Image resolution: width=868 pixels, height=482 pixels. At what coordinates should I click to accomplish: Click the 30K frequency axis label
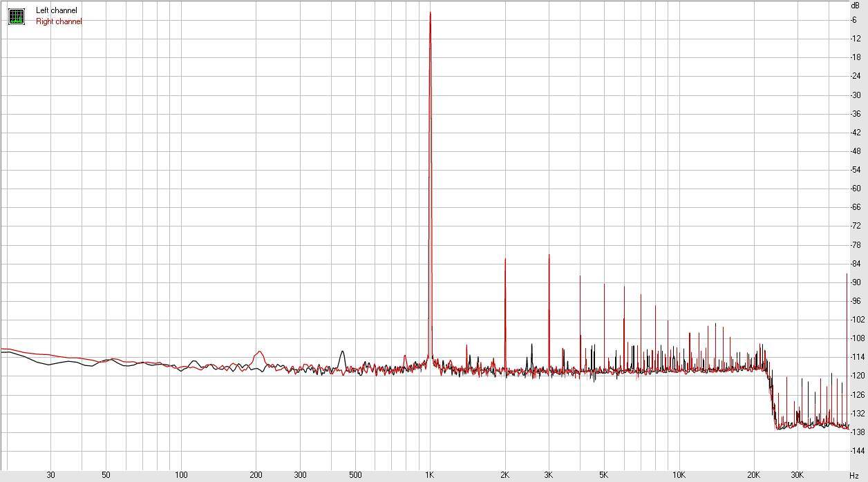(x=798, y=475)
